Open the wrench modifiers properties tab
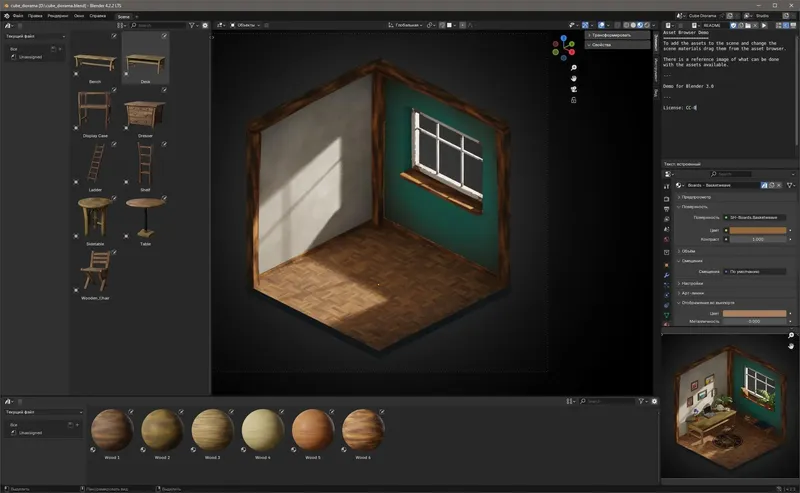The image size is (800, 493). pos(667,275)
